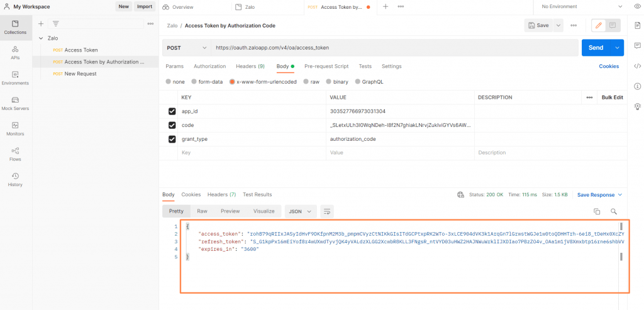This screenshot has height=310, width=644.
Task: Switch to the Pre-request Script tab
Action: tap(326, 66)
